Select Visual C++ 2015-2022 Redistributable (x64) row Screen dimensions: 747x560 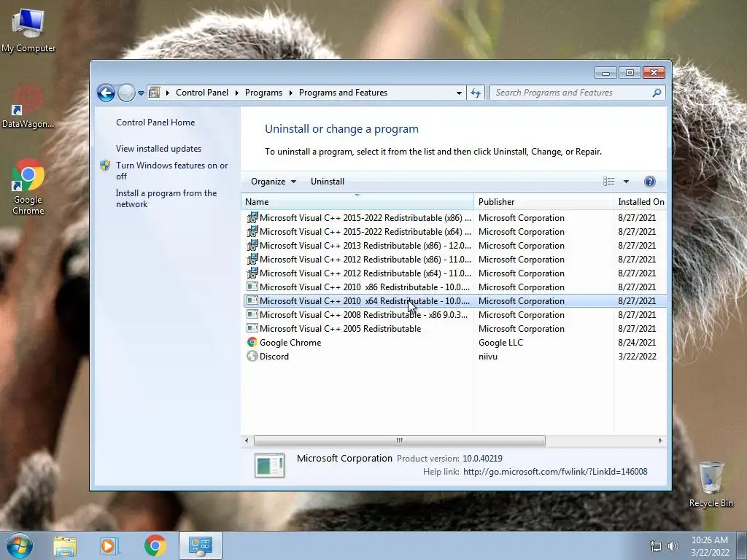point(454,231)
